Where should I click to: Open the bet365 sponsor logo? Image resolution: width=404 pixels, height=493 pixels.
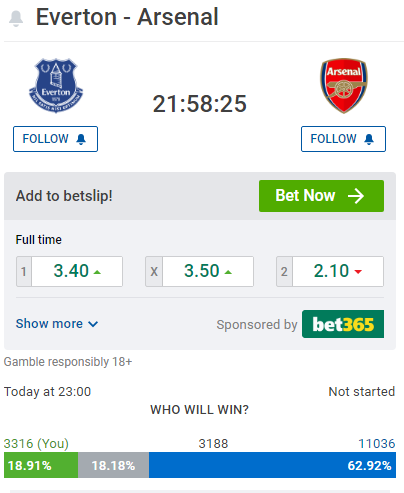click(x=343, y=324)
